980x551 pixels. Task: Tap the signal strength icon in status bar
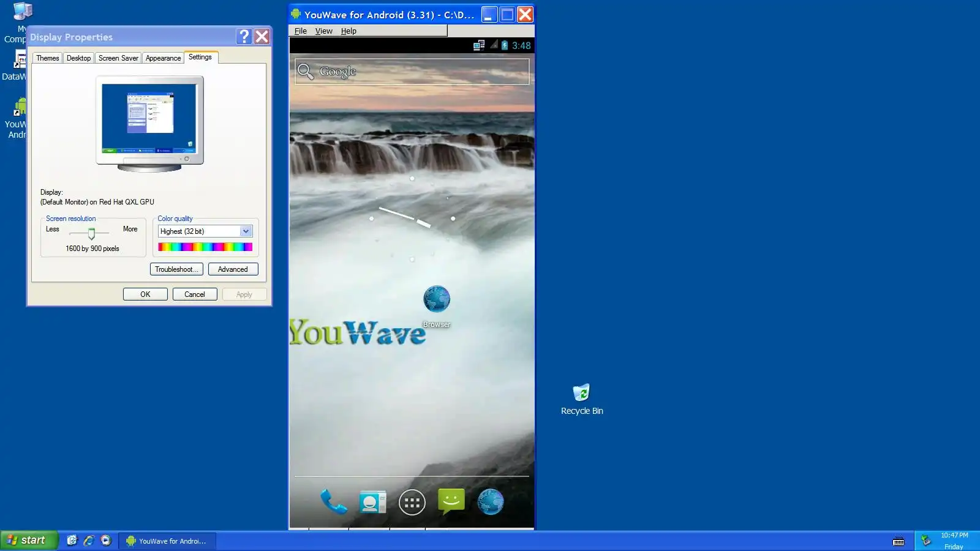tap(494, 45)
